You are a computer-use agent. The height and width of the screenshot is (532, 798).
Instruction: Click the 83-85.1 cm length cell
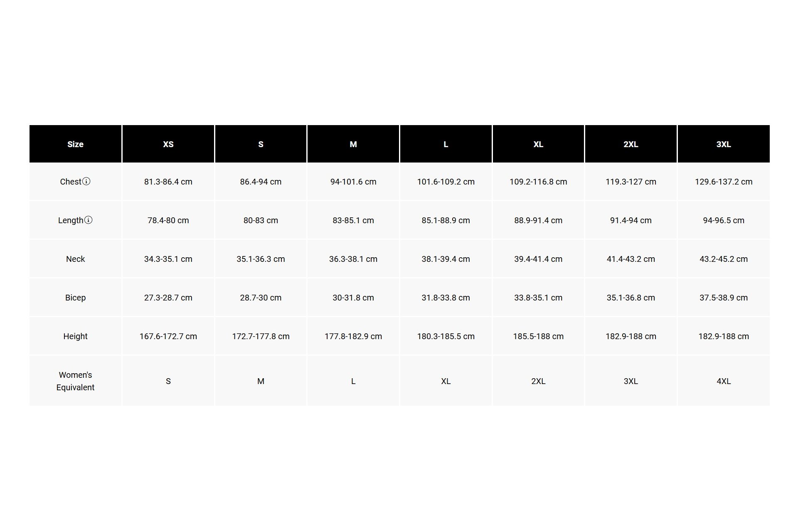point(353,220)
